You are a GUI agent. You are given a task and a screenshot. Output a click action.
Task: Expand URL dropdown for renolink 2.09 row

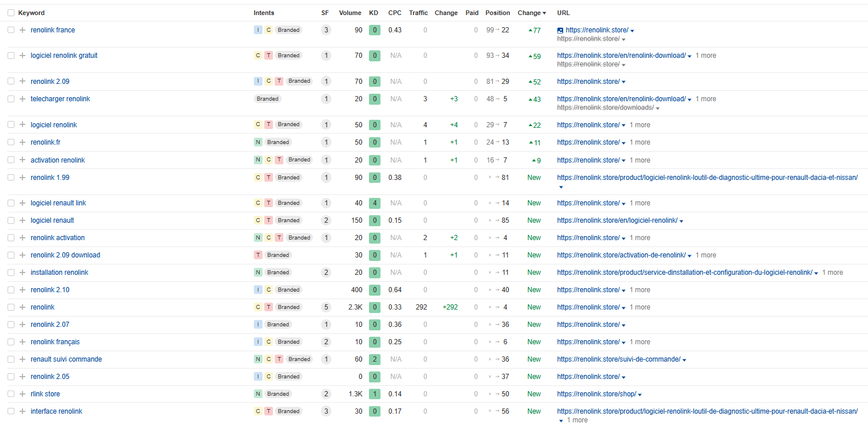623,82
